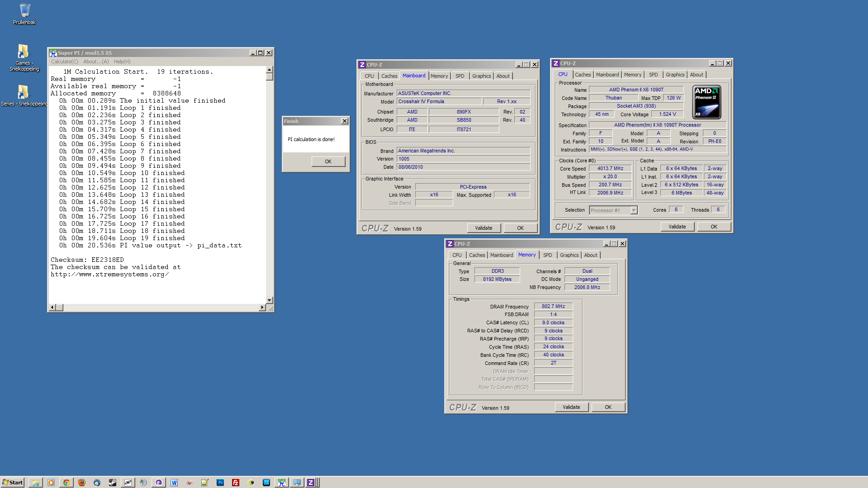Click the AMD Phenom II processor logo
This screenshot has width=868, height=488.
click(707, 103)
